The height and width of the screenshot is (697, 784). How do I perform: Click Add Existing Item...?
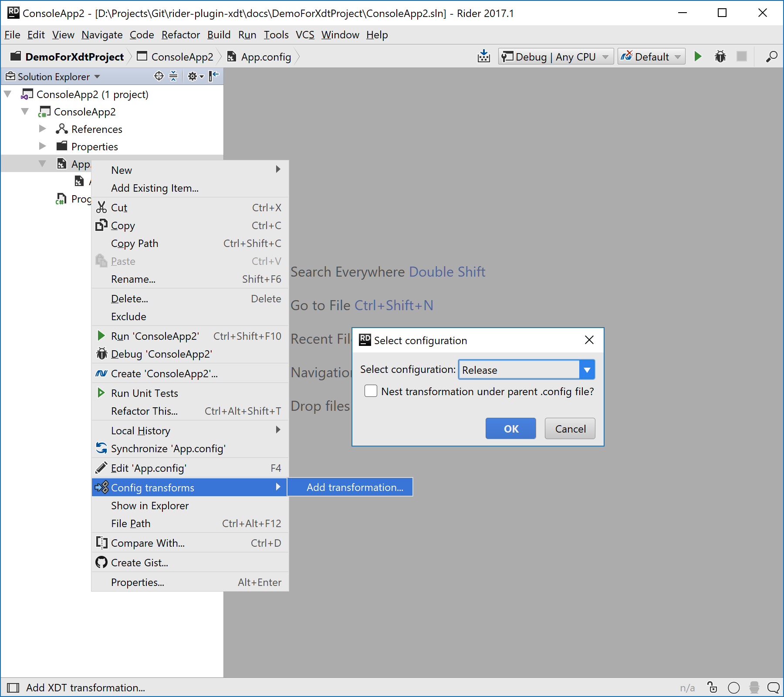[x=190, y=188]
